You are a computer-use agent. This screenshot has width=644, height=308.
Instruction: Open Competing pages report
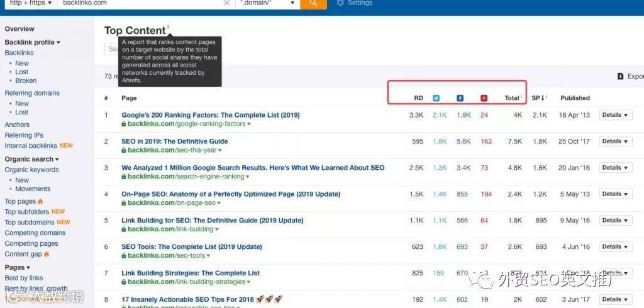(x=31, y=243)
